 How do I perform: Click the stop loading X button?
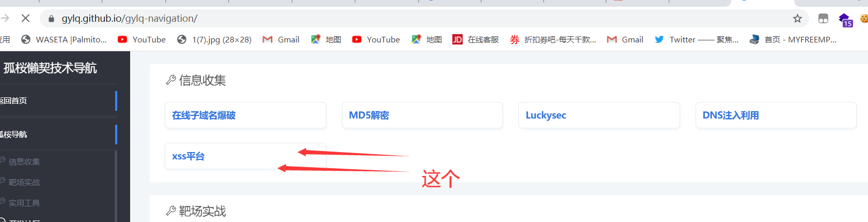pos(25,19)
